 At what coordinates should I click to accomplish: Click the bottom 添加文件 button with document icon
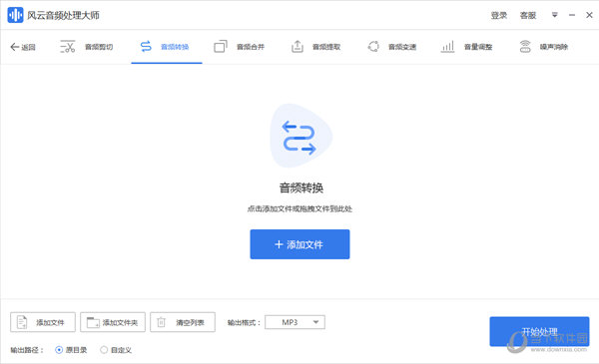43,322
